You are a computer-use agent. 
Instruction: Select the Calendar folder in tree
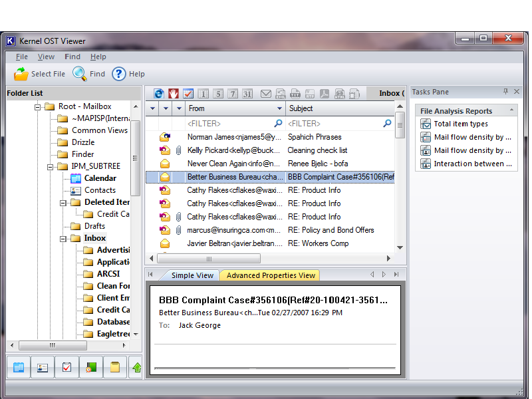[x=100, y=178]
